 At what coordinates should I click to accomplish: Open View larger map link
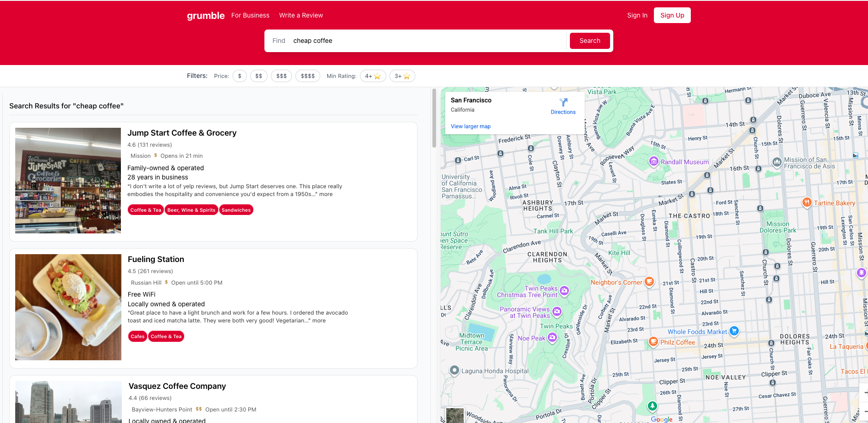pyautogui.click(x=471, y=126)
